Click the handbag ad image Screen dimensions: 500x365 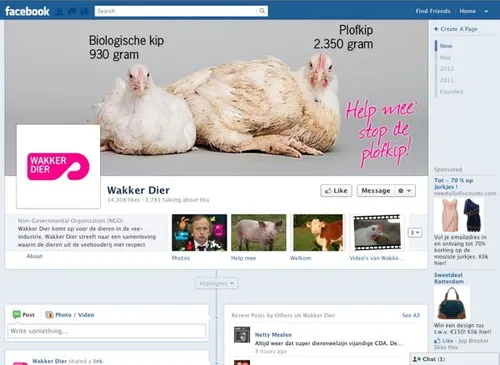[452, 303]
